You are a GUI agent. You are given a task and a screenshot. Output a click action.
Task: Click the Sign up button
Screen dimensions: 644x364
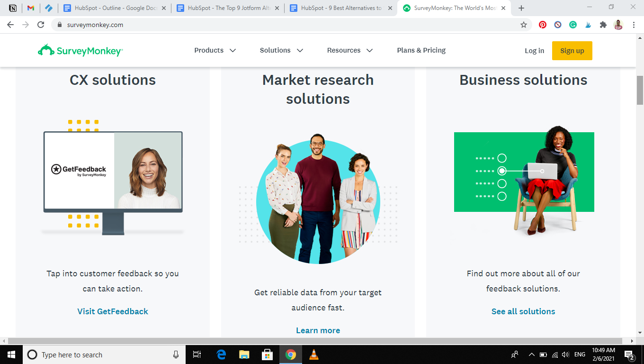572,51
